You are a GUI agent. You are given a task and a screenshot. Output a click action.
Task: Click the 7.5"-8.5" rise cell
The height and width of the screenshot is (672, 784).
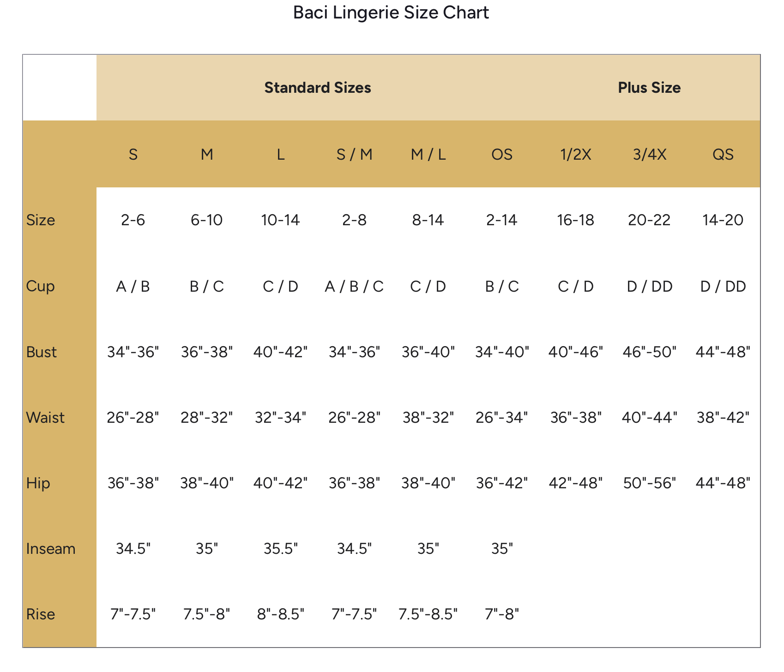point(428,614)
